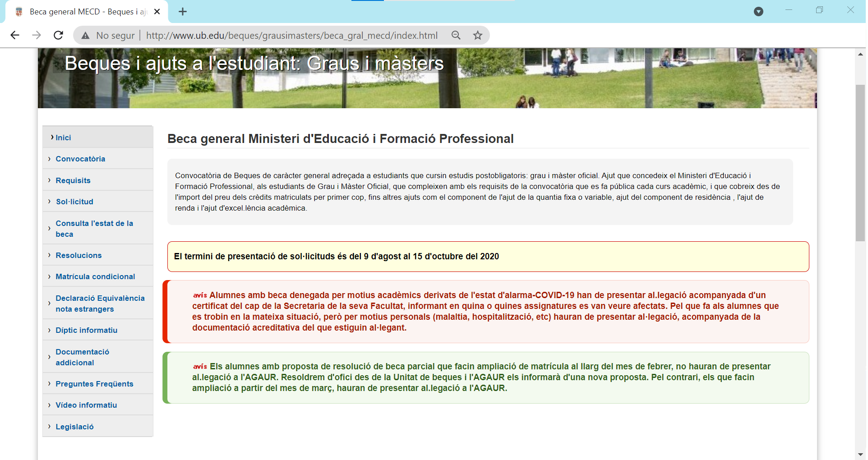Image resolution: width=868 pixels, height=460 pixels.
Task: Close the Beca general MECD tab
Action: pyautogui.click(x=157, y=12)
